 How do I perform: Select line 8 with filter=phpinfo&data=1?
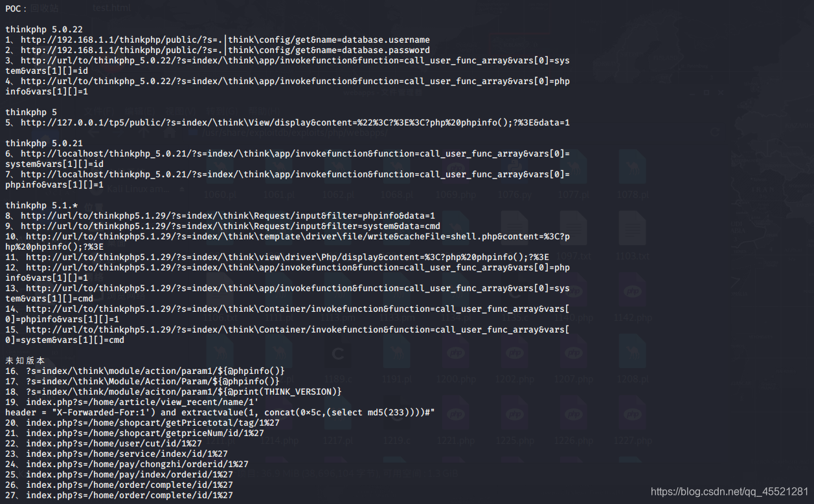(x=220, y=215)
